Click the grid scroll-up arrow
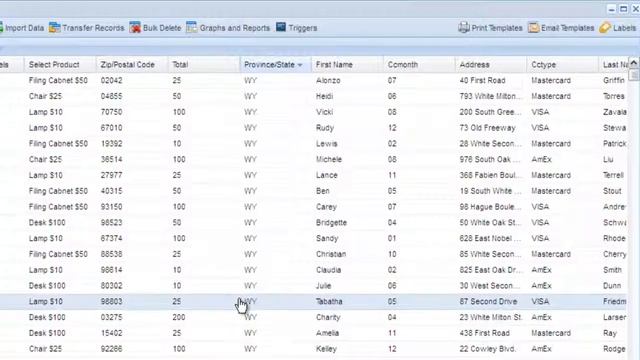The width and height of the screenshot is (640, 360). tap(634, 62)
